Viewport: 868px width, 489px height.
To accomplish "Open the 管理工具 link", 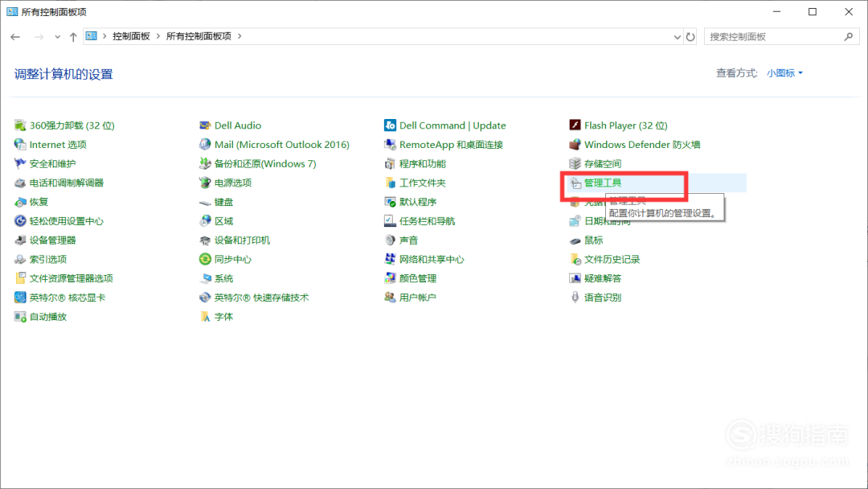I will coord(603,183).
